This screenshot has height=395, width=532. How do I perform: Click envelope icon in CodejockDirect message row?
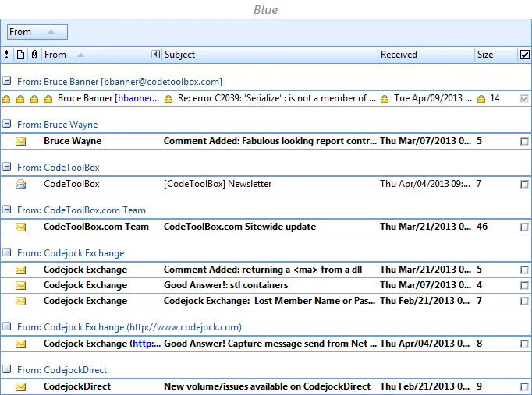(x=21, y=386)
